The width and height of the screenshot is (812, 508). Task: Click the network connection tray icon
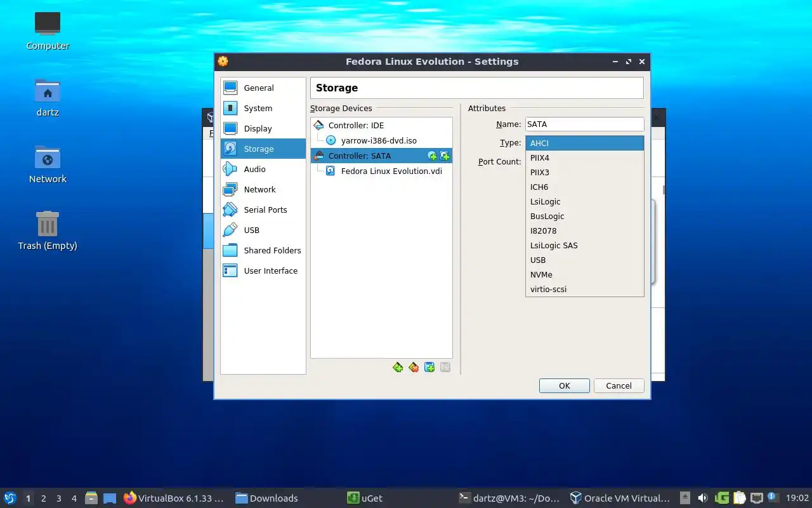coord(756,498)
